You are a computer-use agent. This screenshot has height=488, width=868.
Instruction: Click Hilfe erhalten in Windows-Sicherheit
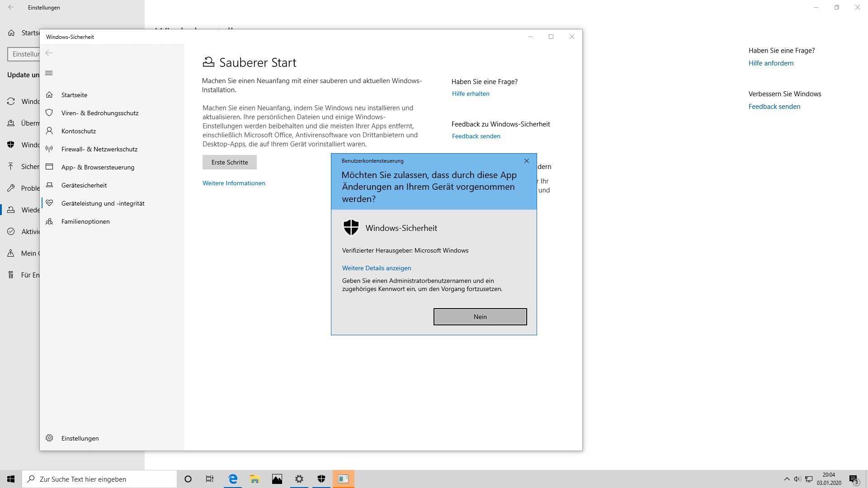tap(471, 94)
